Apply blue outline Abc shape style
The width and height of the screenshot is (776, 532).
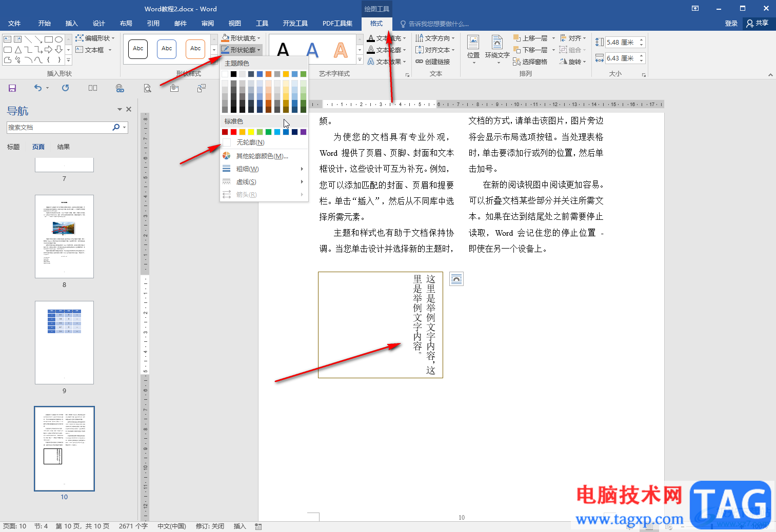coord(167,49)
